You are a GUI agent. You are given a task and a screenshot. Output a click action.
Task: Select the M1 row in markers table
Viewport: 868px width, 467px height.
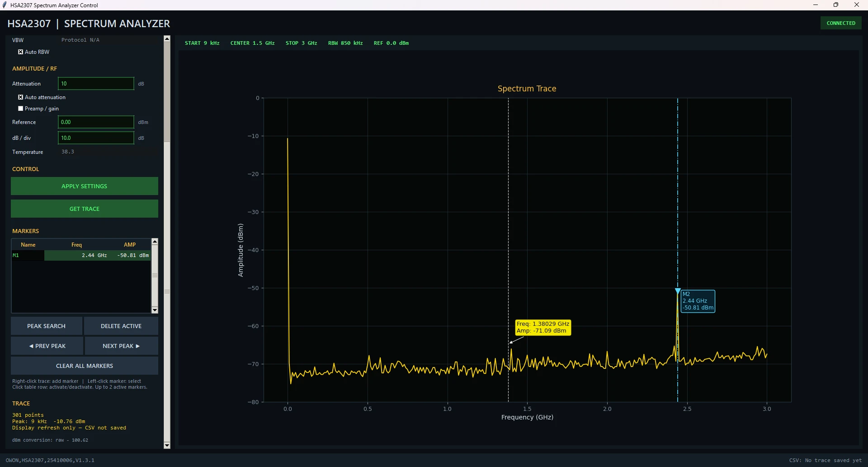pyautogui.click(x=81, y=255)
